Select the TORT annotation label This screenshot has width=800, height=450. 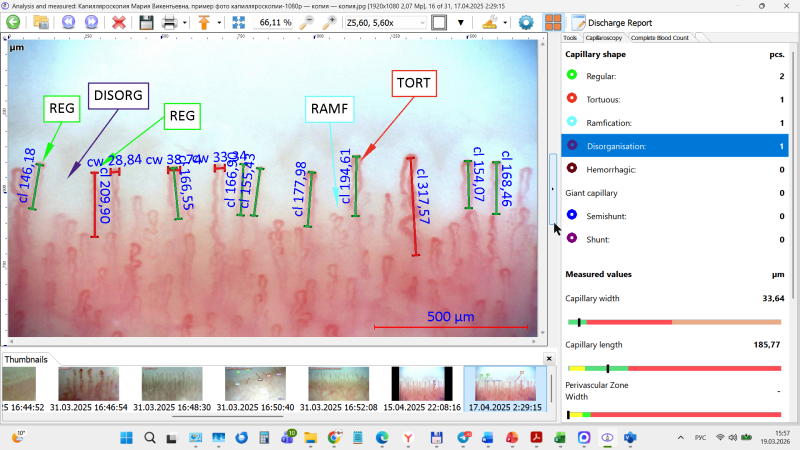414,83
